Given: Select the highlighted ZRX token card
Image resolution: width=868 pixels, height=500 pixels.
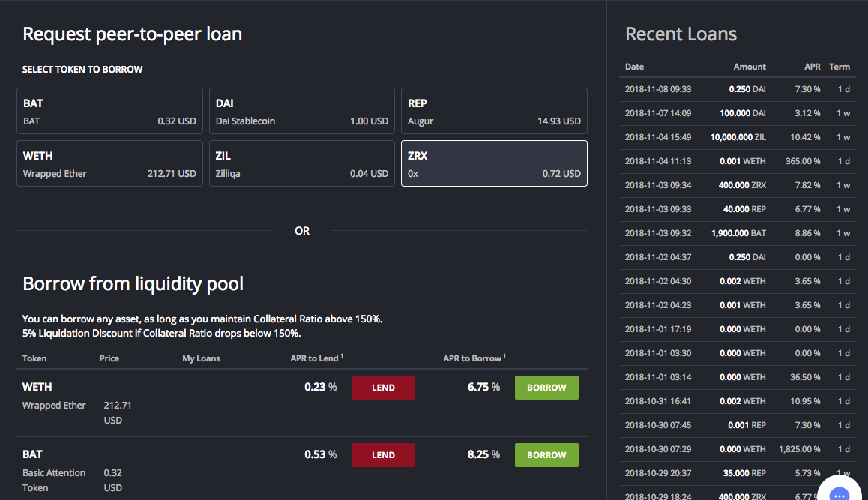Looking at the screenshot, I should click(x=494, y=163).
